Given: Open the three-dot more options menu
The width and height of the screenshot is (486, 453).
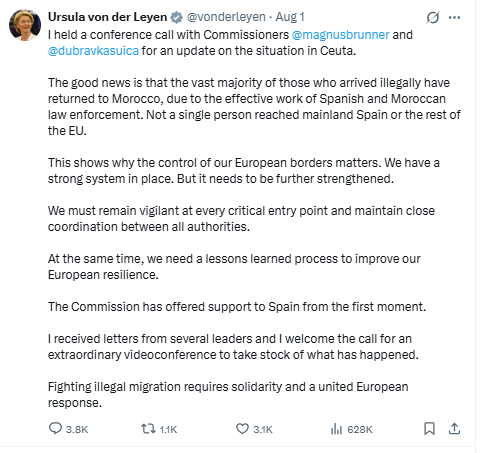Looking at the screenshot, I should [455, 17].
